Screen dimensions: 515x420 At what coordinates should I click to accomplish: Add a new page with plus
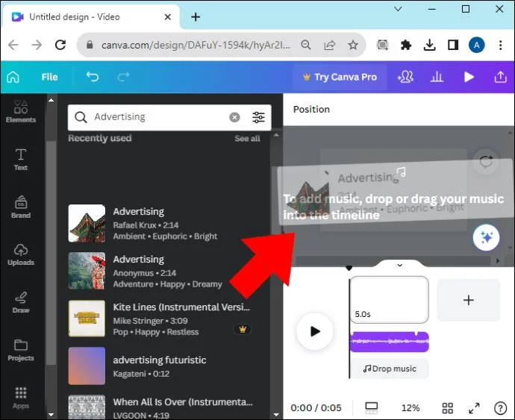(x=469, y=300)
